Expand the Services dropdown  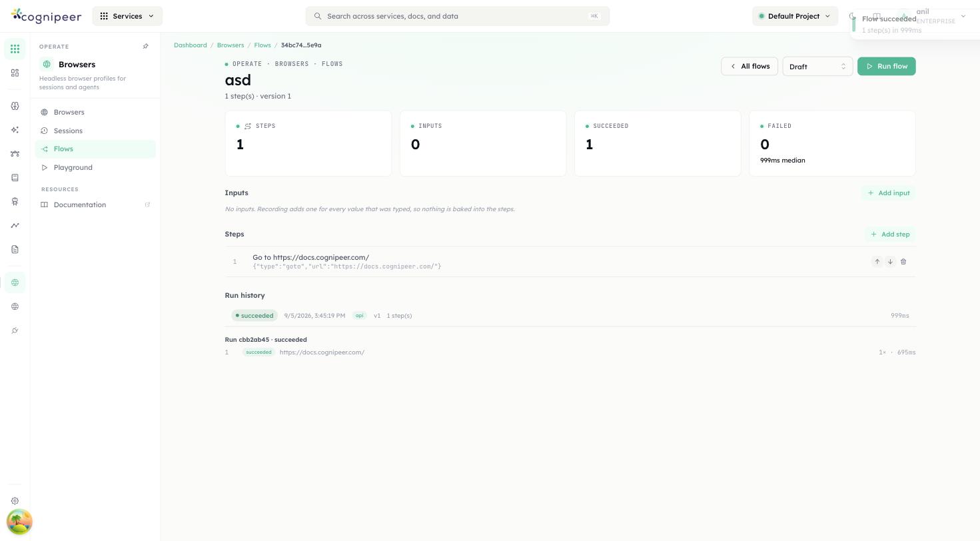pos(127,16)
